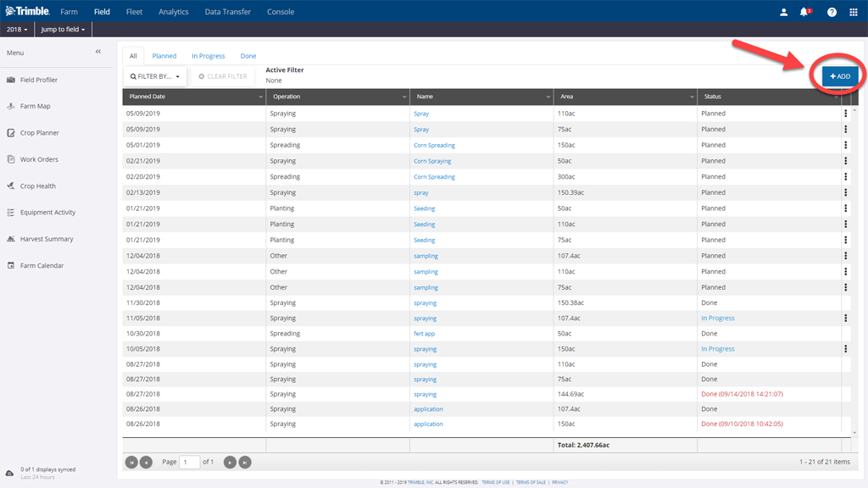
Task: Click the user profile icon
Action: point(783,12)
